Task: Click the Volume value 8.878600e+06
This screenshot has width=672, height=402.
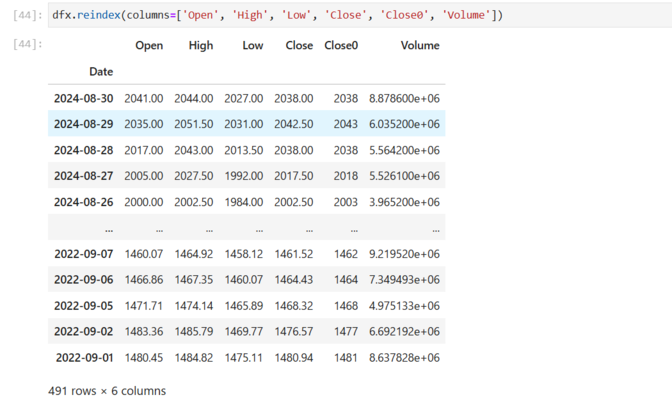Action: pyautogui.click(x=403, y=99)
